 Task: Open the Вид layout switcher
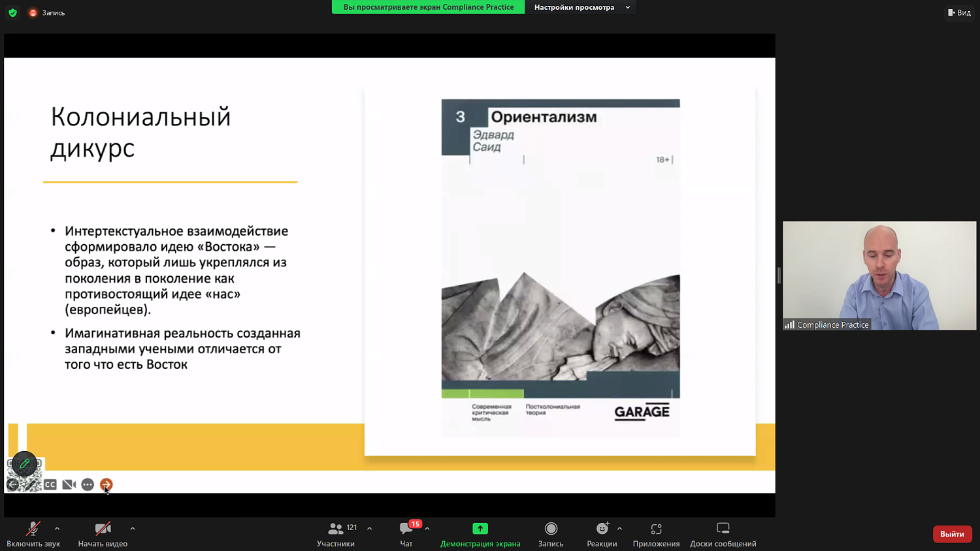(x=959, y=12)
